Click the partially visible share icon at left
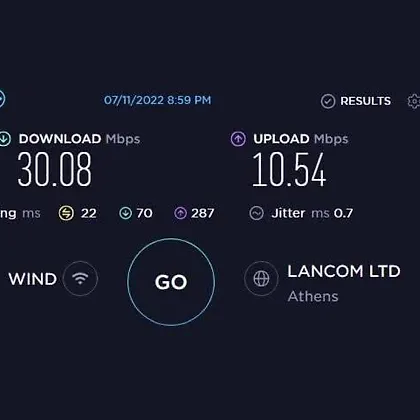Screen dimensions: 420x420 click(x=2, y=99)
